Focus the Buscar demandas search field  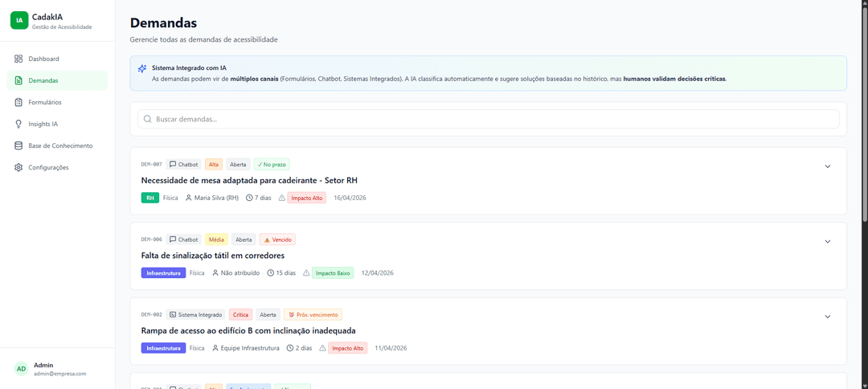click(489, 119)
